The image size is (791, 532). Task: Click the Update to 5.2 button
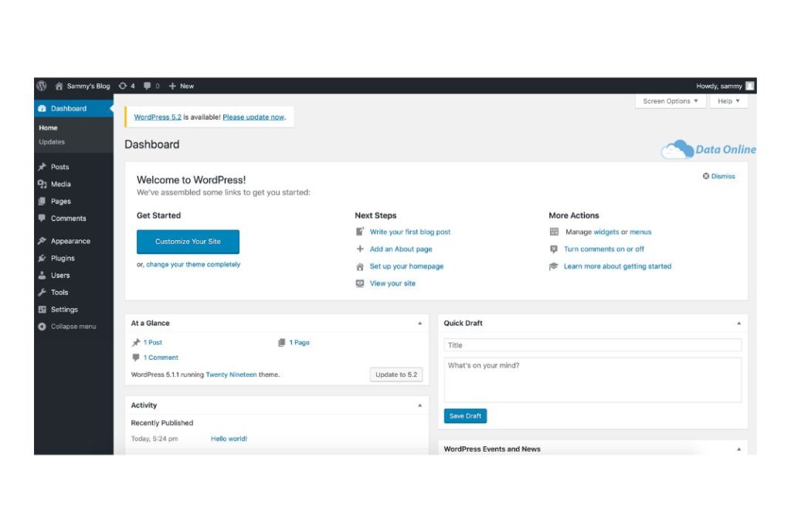click(396, 374)
